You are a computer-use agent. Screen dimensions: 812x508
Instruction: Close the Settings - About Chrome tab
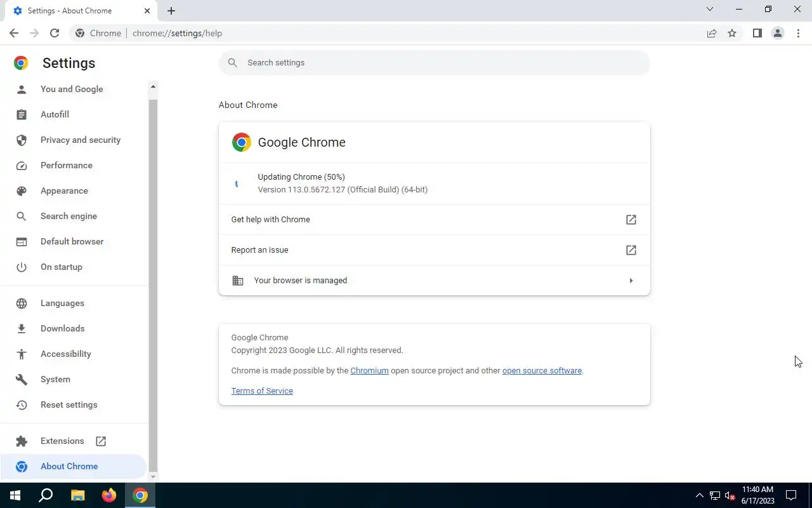point(148,11)
